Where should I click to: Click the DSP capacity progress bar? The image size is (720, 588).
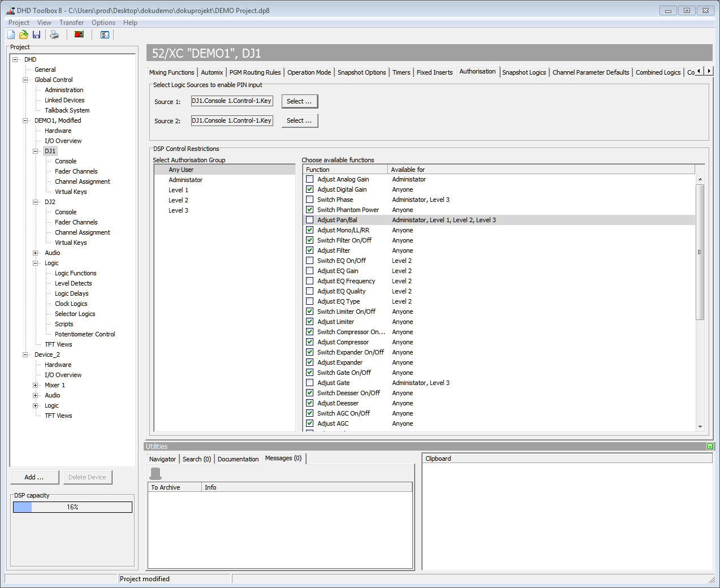72,507
